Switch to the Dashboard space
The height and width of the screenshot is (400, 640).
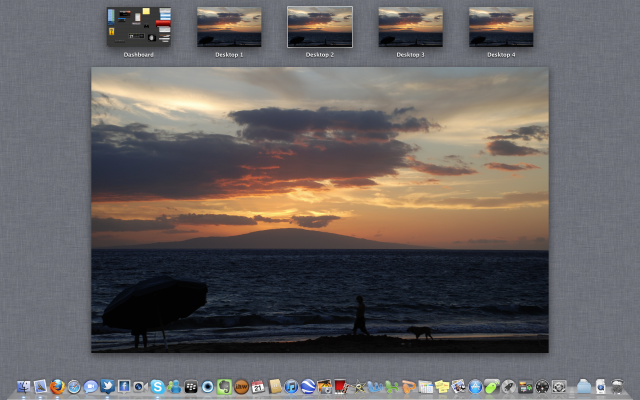(x=139, y=28)
